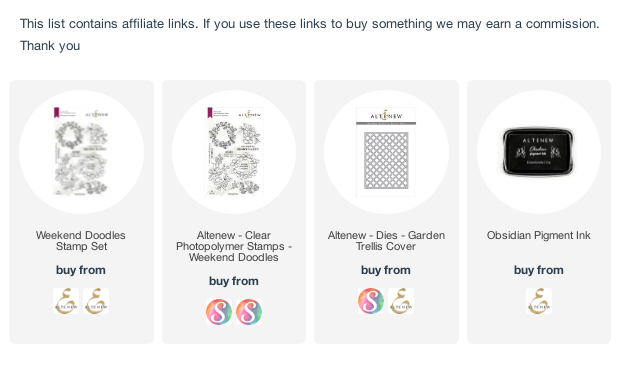620x365 pixels.
Task: Click the Weekend Doodles Stamp Set title
Action: [x=81, y=241]
